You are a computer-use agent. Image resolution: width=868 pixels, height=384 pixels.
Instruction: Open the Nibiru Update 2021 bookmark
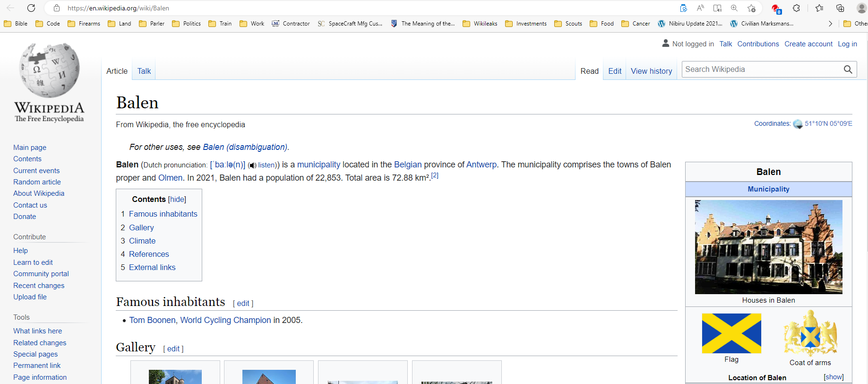tap(690, 24)
